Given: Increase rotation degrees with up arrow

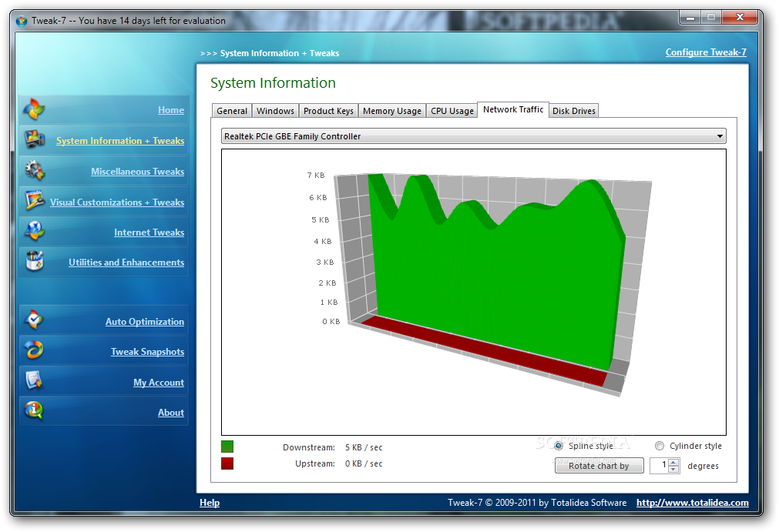Looking at the screenshot, I should click(673, 463).
